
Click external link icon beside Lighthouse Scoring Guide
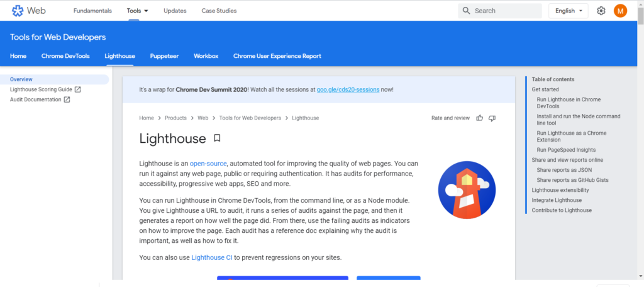[x=77, y=89]
